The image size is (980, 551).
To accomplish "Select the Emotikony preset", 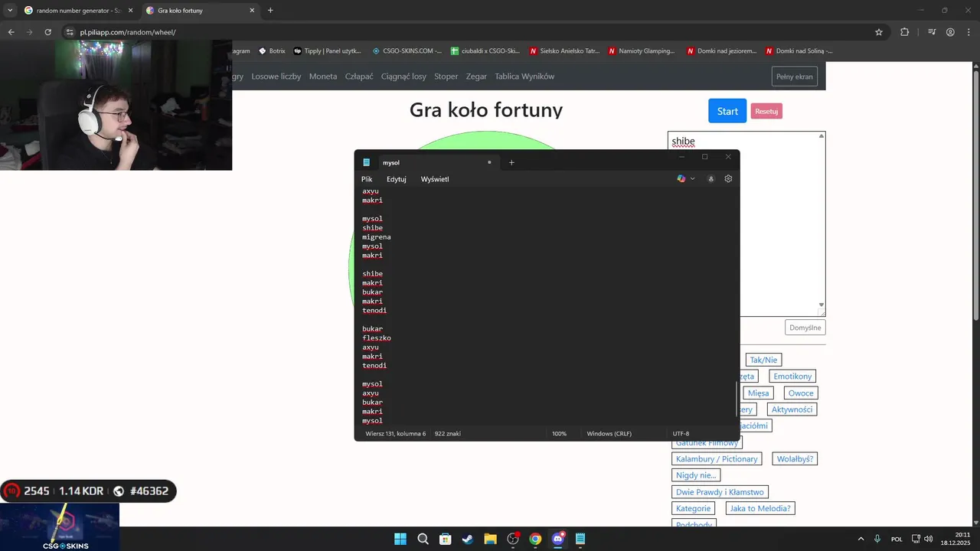I will point(792,377).
